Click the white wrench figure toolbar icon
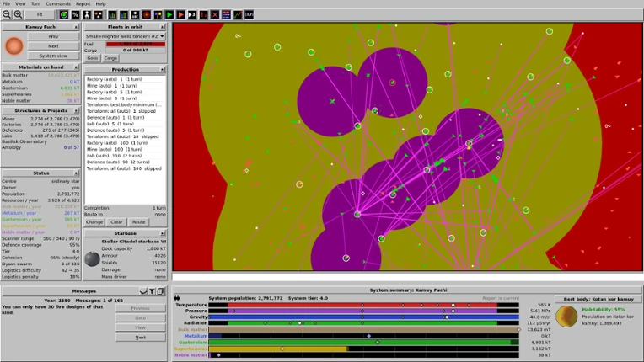 click(x=87, y=15)
